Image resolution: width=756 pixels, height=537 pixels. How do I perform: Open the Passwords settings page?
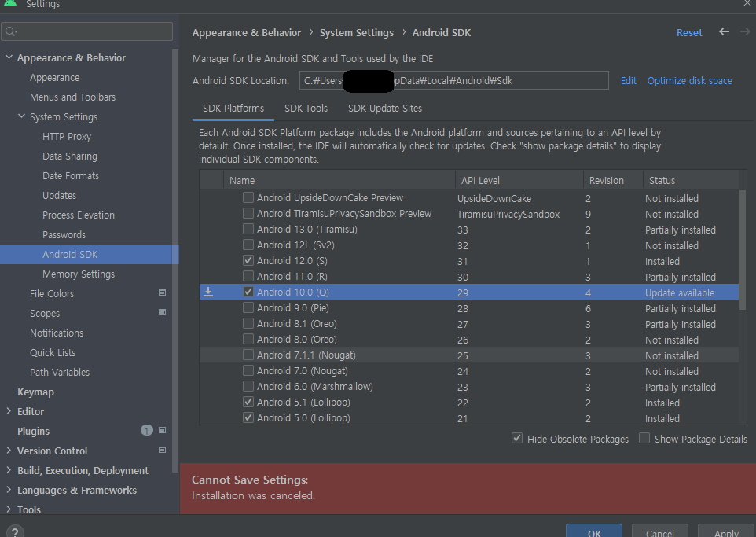64,234
